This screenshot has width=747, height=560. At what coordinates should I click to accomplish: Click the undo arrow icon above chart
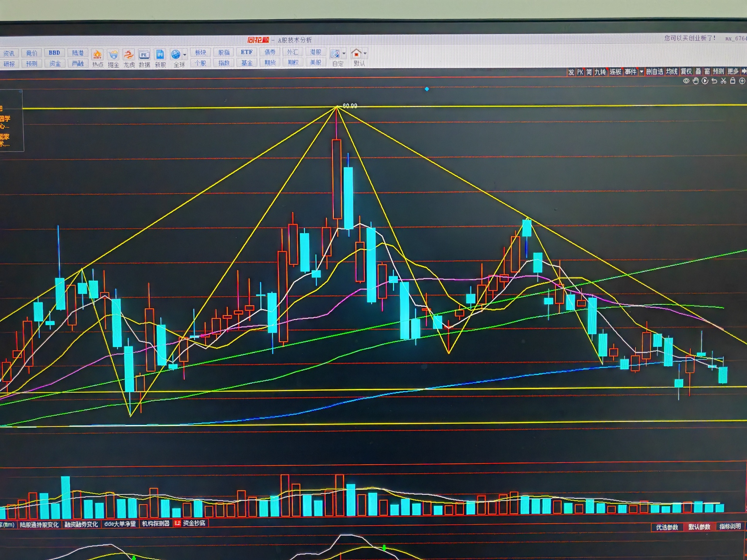pos(714,81)
